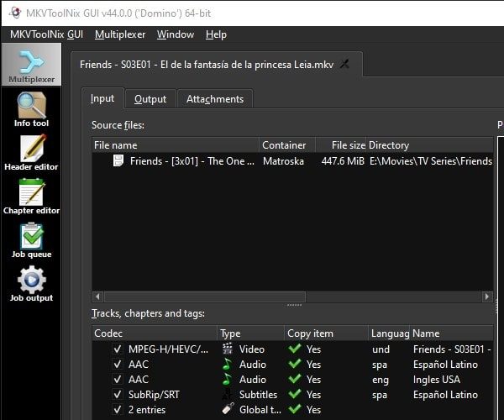
Task: Select the Friends S03E01 mkv file tab
Action: coord(207,65)
